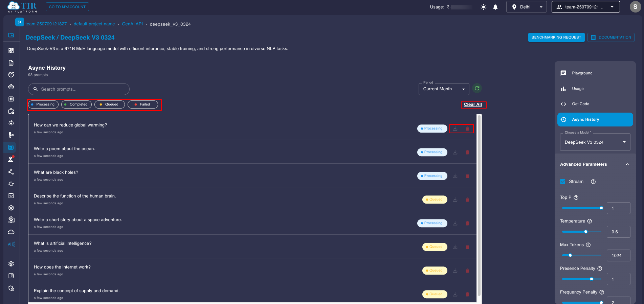The height and width of the screenshot is (304, 644).
Task: Open the Choose a Model dropdown
Action: click(595, 142)
